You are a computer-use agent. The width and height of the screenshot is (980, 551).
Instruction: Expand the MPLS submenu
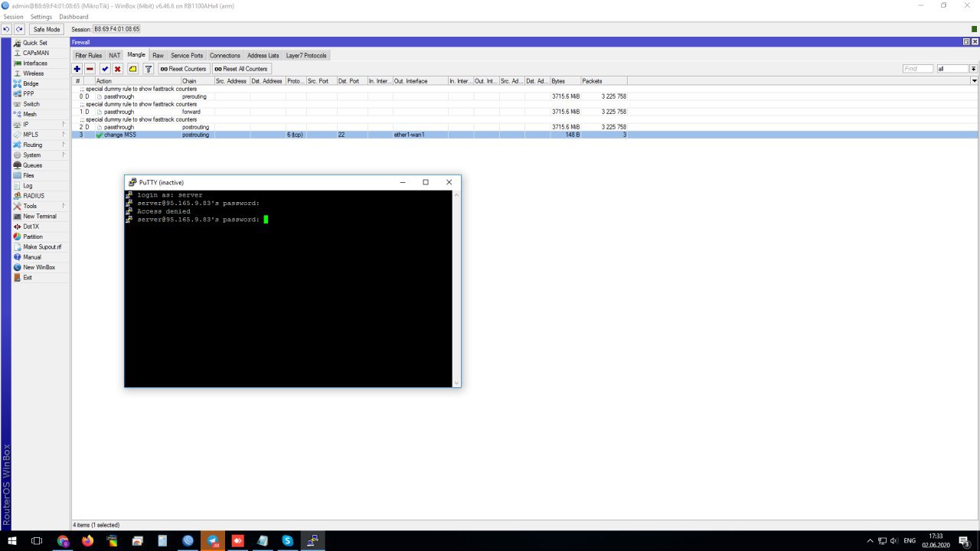pos(40,135)
